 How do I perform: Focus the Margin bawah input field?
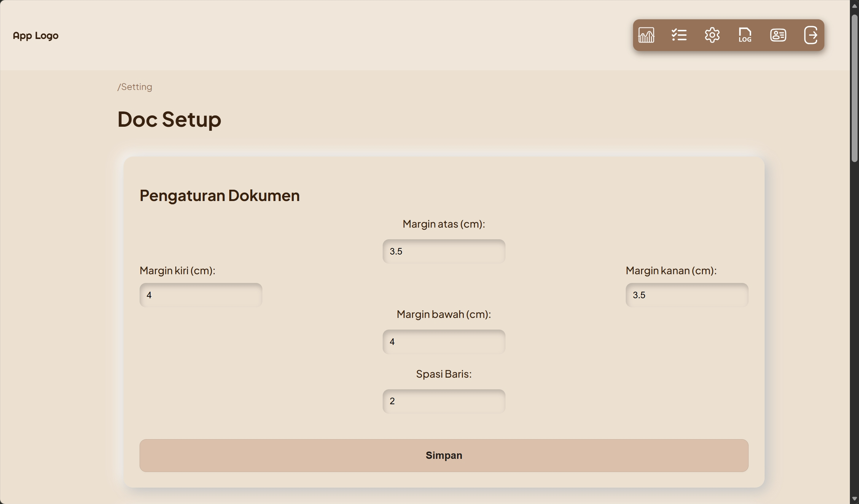pos(444,342)
